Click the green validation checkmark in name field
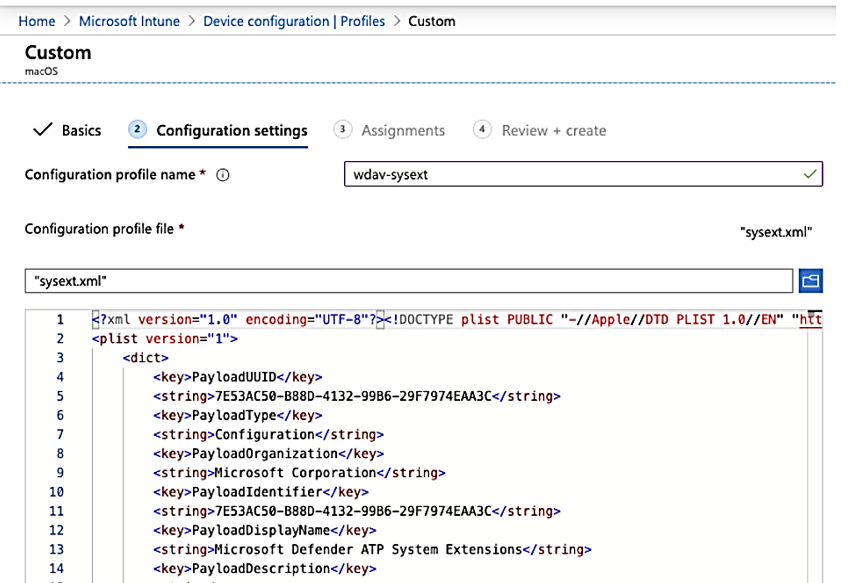The width and height of the screenshot is (851, 583). pos(809,174)
